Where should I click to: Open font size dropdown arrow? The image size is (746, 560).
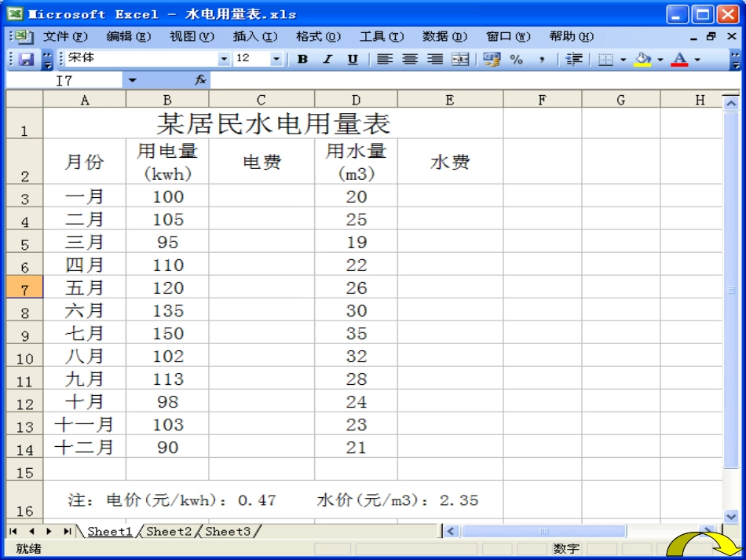[276, 59]
